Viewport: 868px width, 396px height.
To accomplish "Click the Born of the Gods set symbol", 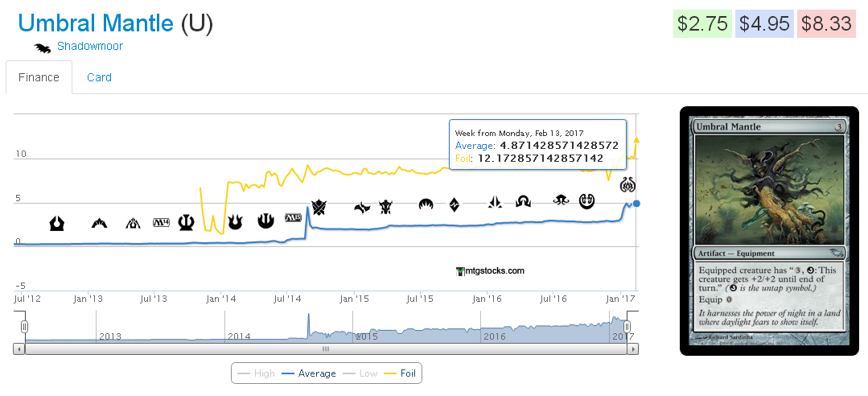I will click(235, 222).
